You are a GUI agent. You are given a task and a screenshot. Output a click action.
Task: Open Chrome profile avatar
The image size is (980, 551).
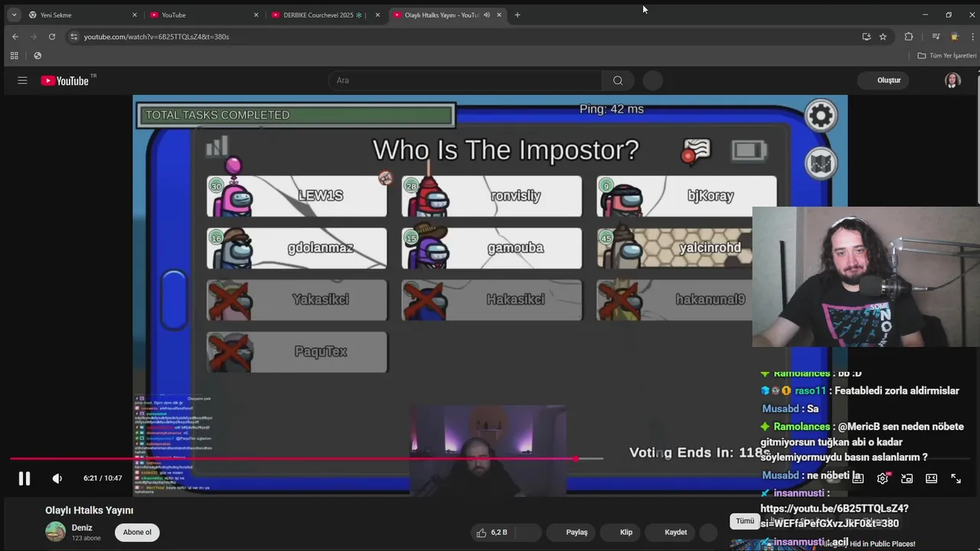tap(954, 37)
